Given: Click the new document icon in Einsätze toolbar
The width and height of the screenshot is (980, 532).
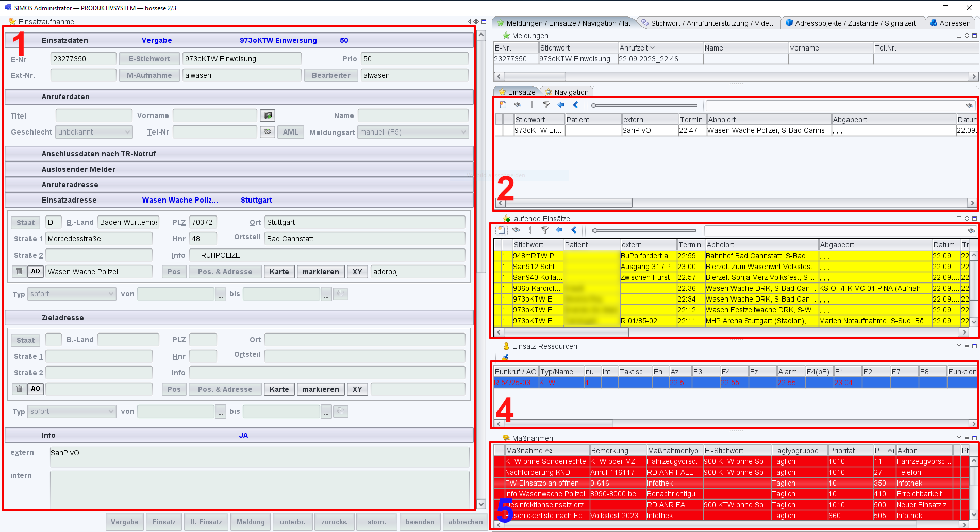Looking at the screenshot, I should coord(503,105).
